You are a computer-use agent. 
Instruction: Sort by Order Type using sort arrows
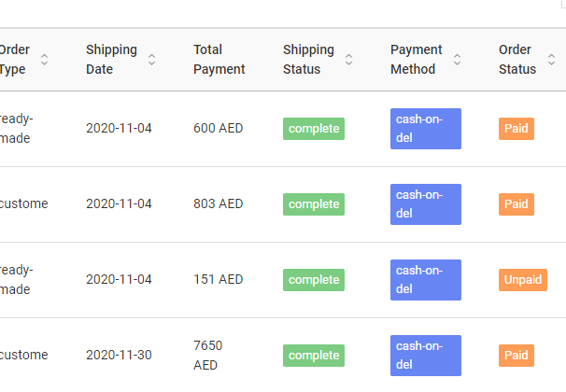click(44, 60)
